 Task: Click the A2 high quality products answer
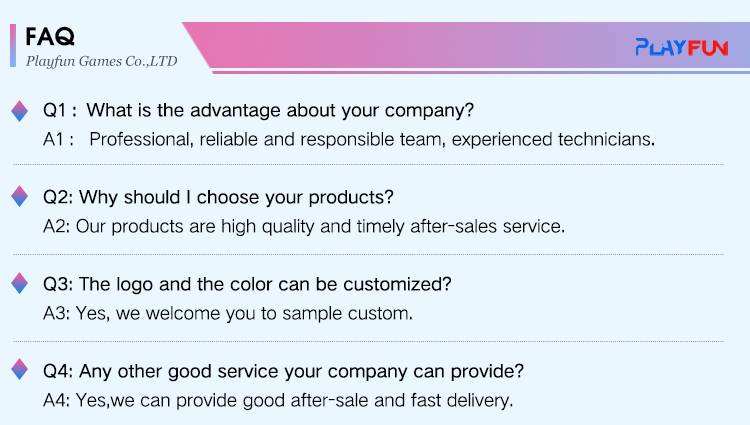click(x=304, y=226)
